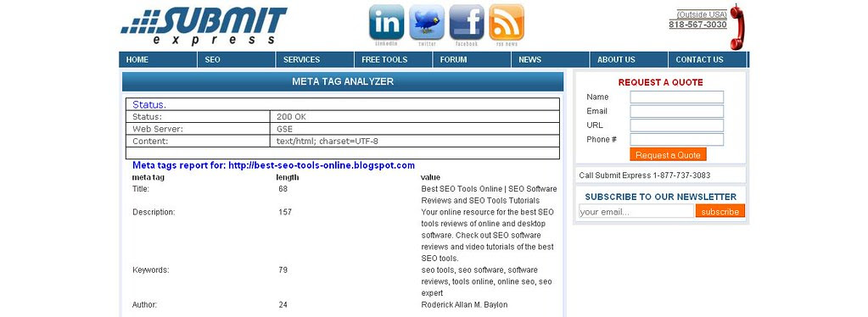Click the orange subscribe button
The image size is (868, 317).
[x=720, y=211]
